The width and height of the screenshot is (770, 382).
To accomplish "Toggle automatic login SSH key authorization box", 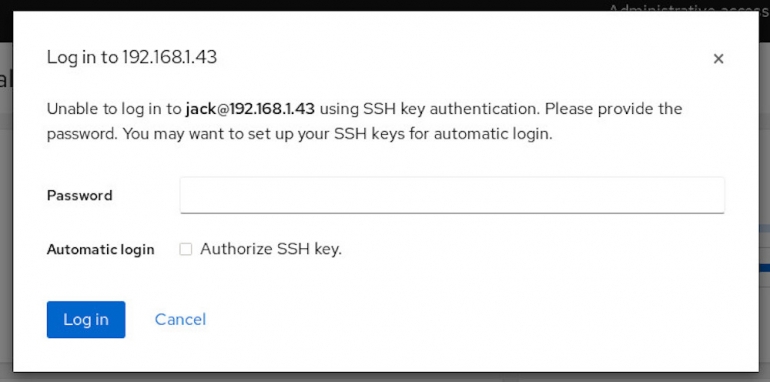I will (185, 249).
